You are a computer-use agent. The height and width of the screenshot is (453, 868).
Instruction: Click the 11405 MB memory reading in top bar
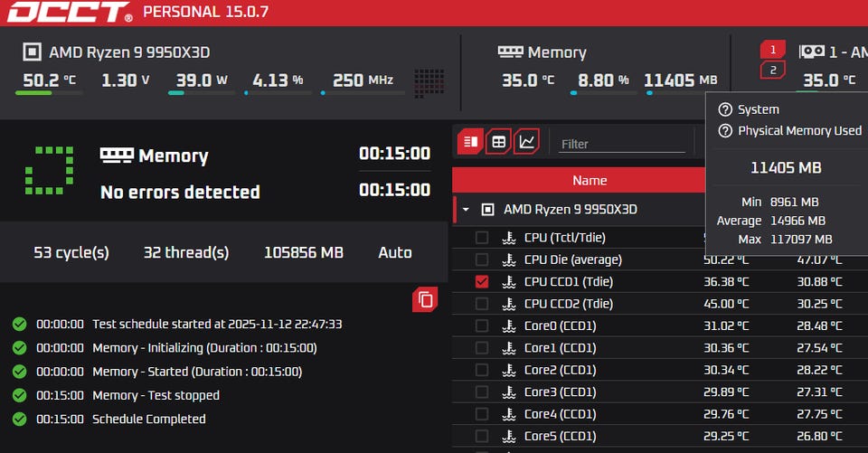pos(681,80)
